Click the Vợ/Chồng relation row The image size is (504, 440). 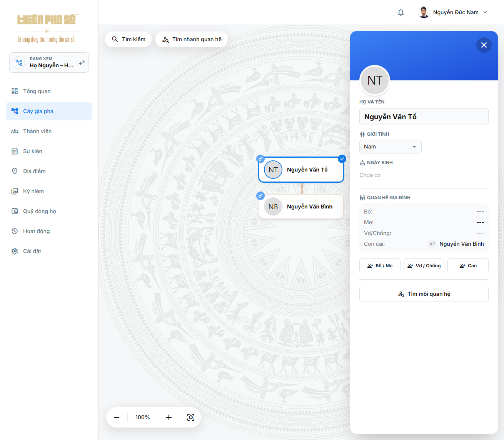424,233
